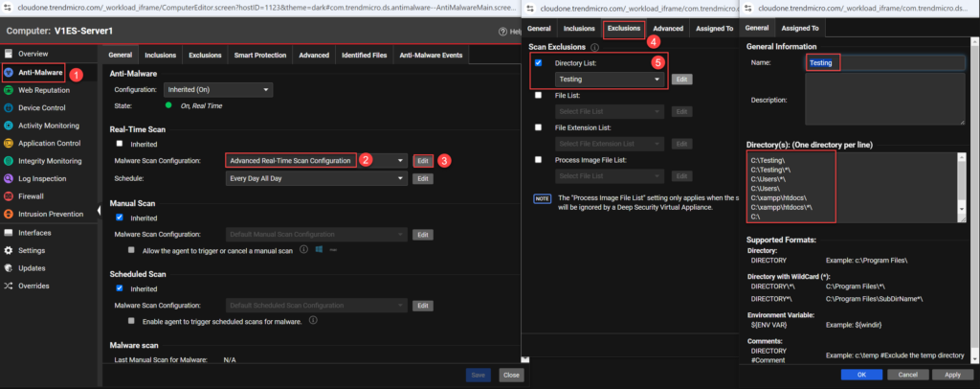Click Edit next to Advanced Real-Time Scan Configuration
This screenshot has width=980, height=389.
click(x=422, y=161)
